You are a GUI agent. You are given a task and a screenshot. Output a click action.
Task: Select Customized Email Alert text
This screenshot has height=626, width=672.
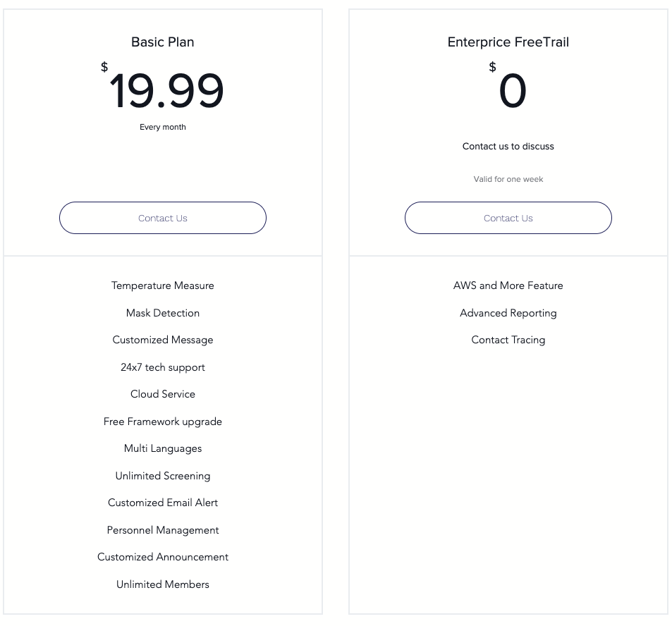(163, 503)
